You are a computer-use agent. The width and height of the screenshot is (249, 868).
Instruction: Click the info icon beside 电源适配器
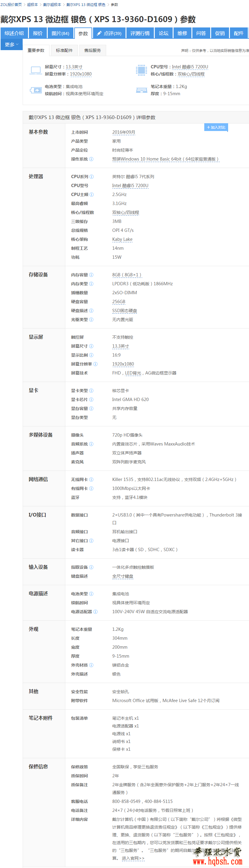(95, 612)
